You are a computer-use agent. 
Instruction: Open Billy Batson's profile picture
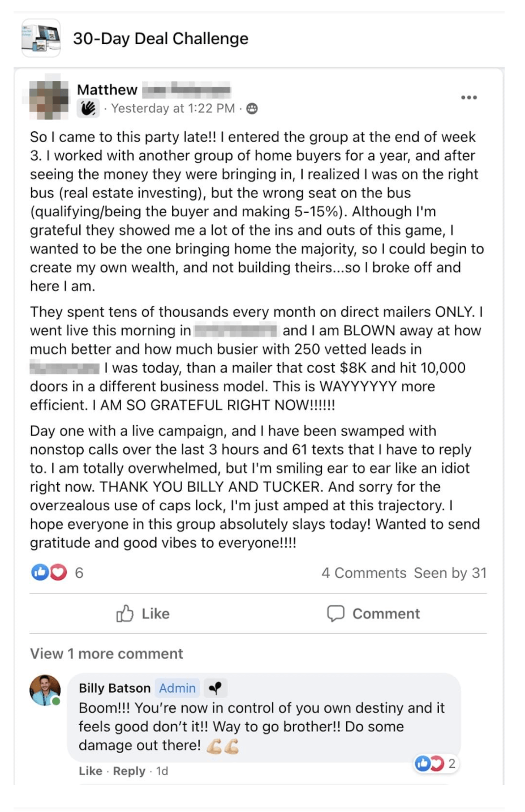click(x=45, y=690)
